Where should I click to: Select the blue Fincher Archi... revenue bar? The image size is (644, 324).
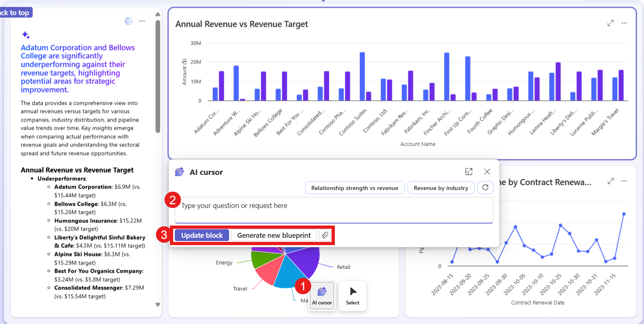pyautogui.click(x=447, y=76)
